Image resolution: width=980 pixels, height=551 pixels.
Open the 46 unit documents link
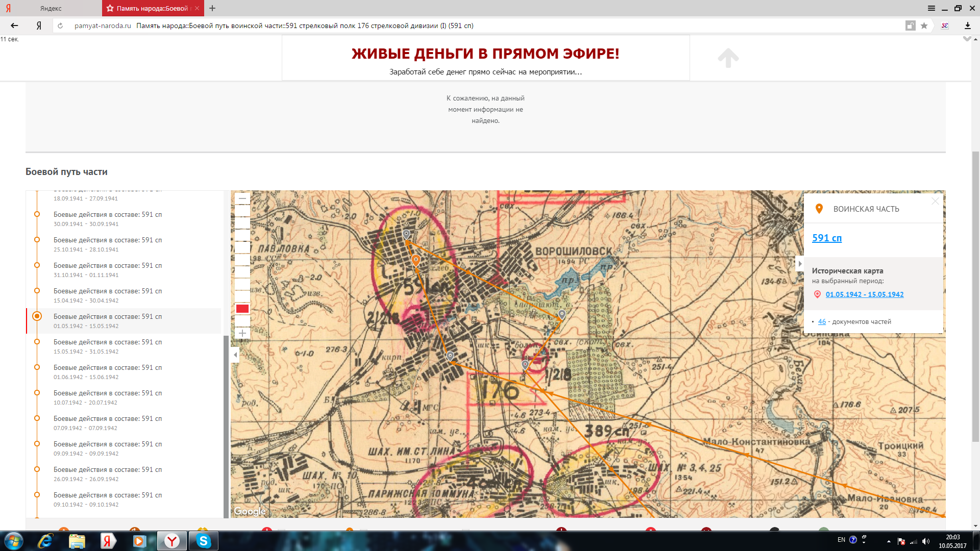coord(821,321)
